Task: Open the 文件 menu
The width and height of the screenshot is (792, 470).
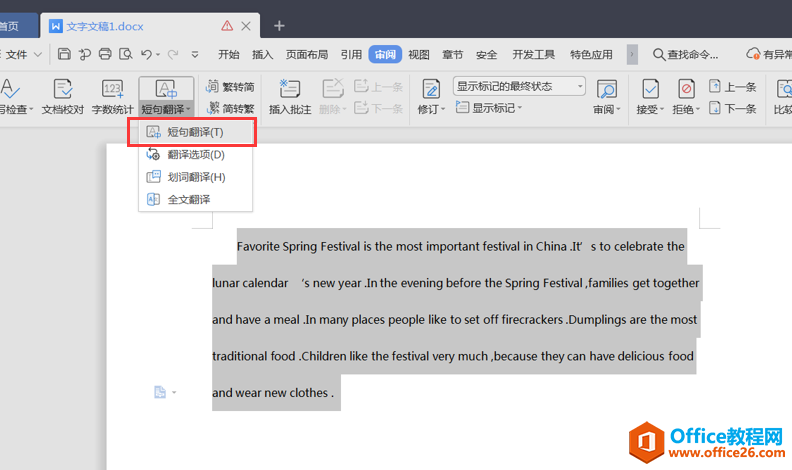Action: [x=17, y=55]
